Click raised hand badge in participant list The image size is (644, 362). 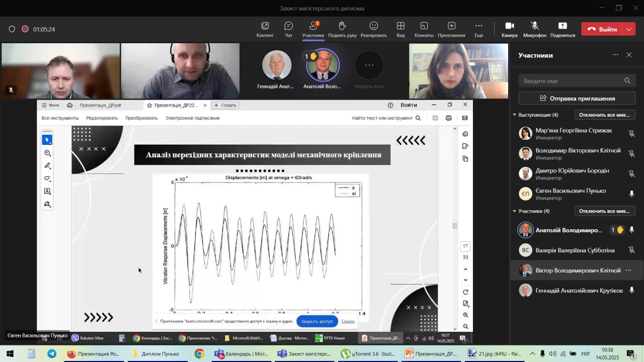click(x=617, y=230)
